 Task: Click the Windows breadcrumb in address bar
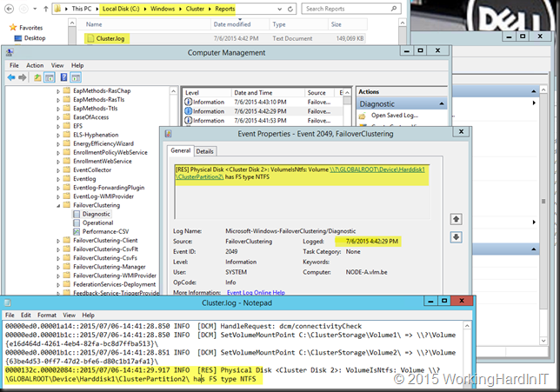click(x=163, y=9)
